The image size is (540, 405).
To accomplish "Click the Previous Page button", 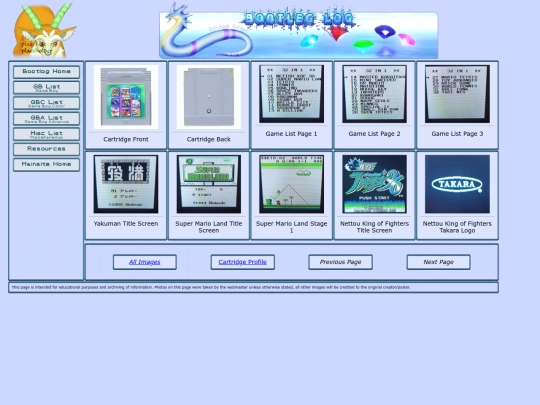I will [340, 262].
